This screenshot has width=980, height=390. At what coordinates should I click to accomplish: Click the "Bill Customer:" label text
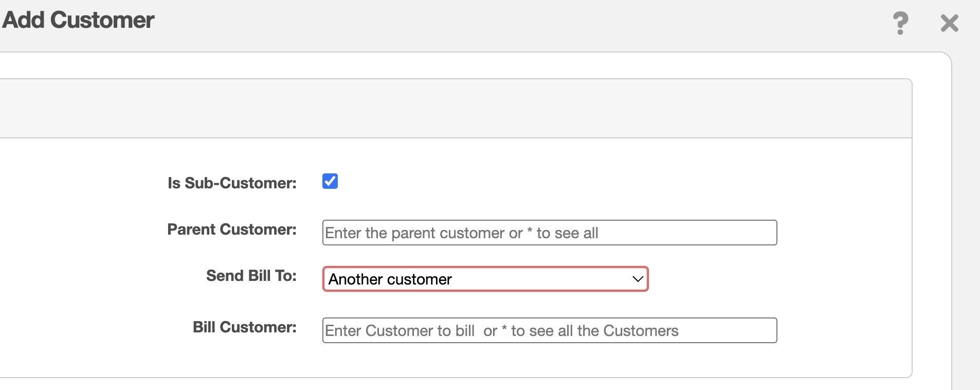click(244, 327)
